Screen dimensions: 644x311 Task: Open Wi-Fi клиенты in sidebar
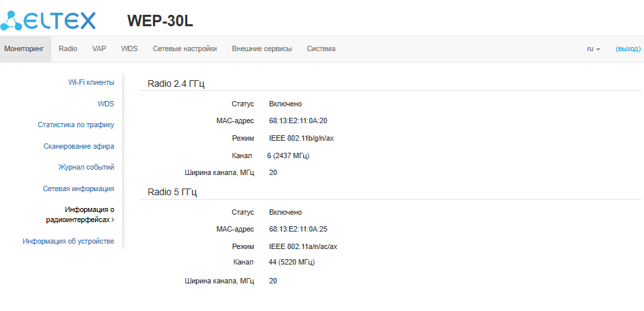click(x=91, y=82)
